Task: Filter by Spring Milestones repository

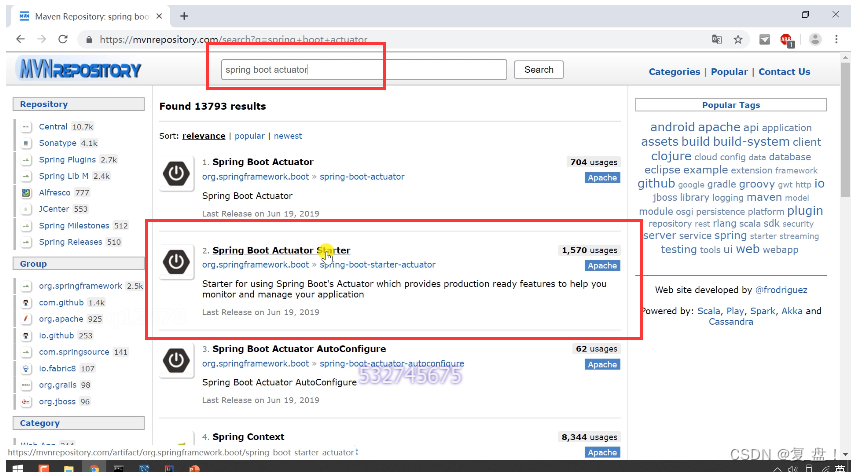Action: pos(74,225)
